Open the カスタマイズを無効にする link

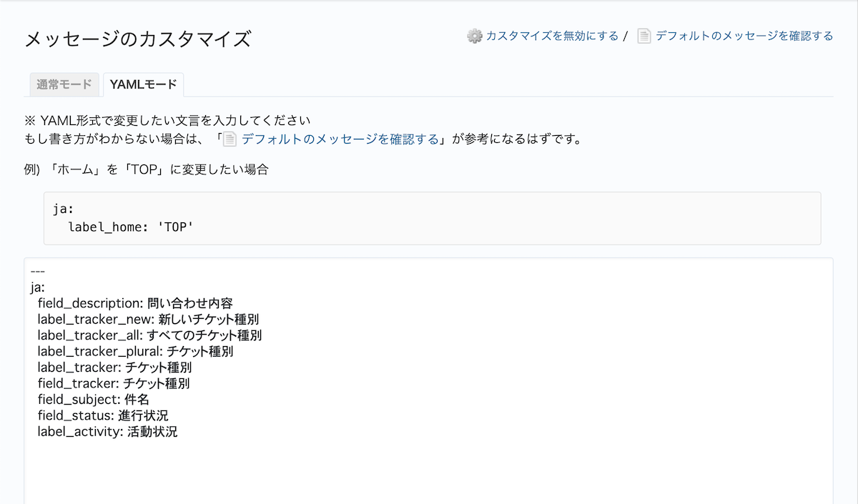pyautogui.click(x=552, y=36)
